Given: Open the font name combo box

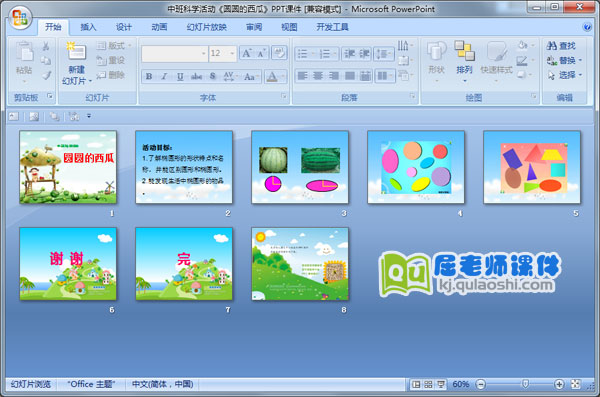Looking at the screenshot, I should tap(174, 54).
